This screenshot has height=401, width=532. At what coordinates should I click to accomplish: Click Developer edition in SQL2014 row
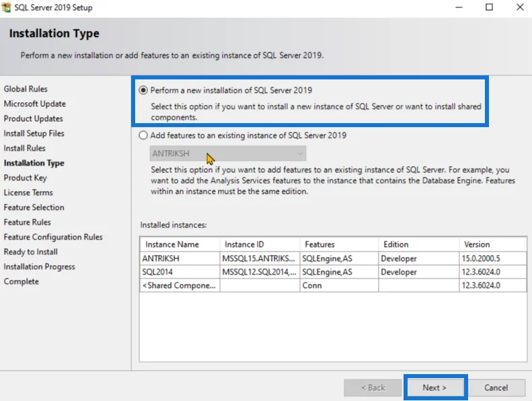(419, 272)
